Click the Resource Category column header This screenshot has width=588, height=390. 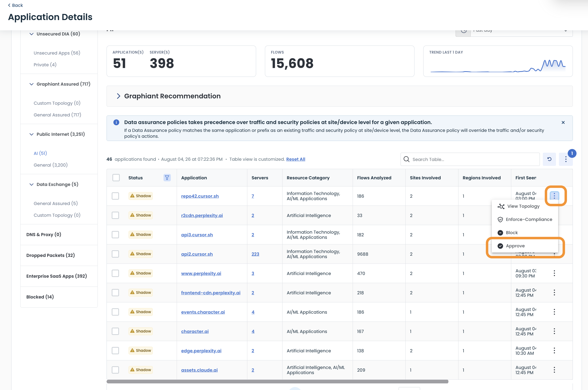tap(308, 178)
